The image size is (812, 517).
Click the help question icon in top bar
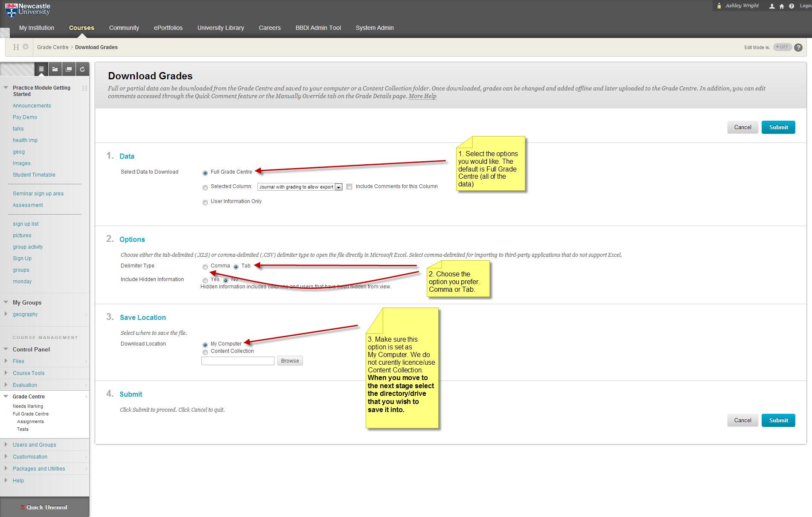point(792,6)
